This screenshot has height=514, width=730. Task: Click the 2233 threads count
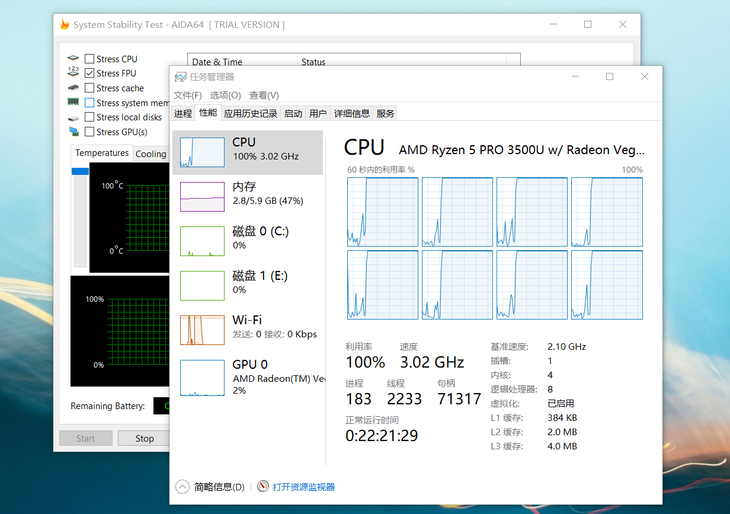point(404,399)
